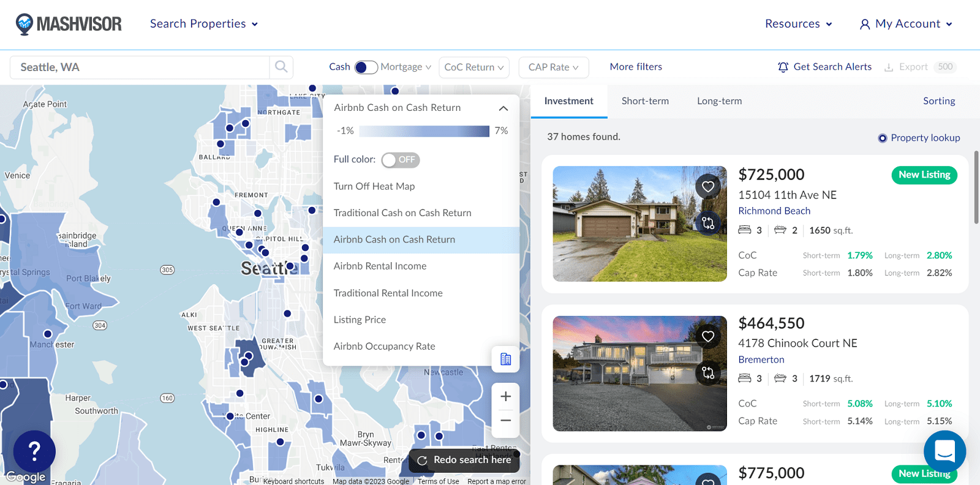Screen dimensions: 980x485
Task: Open the $464,550 house photo
Action: [x=639, y=374]
